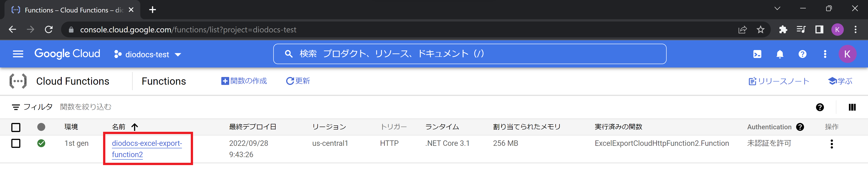The height and width of the screenshot is (173, 868).
Task: Select checkbox for diodocs-excel-export-function2 row
Action: click(x=16, y=143)
